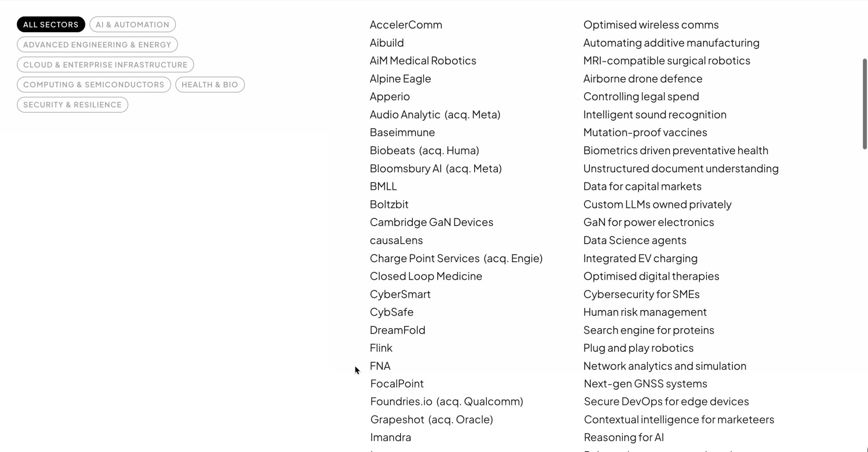Open the AccelerComm company entry
868x452 pixels.
tap(406, 24)
